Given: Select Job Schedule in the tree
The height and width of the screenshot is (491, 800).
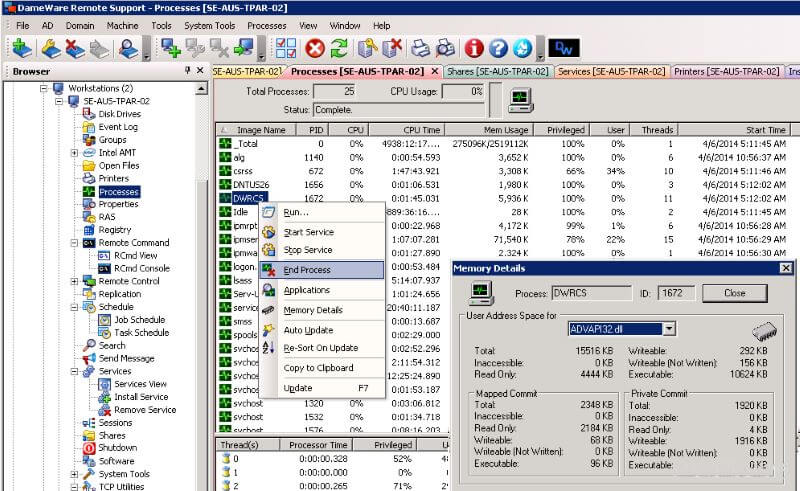Looking at the screenshot, I should point(139,320).
